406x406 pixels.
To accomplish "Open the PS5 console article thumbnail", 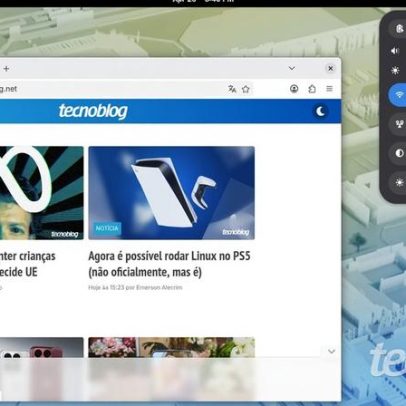I will pyautogui.click(x=171, y=193).
